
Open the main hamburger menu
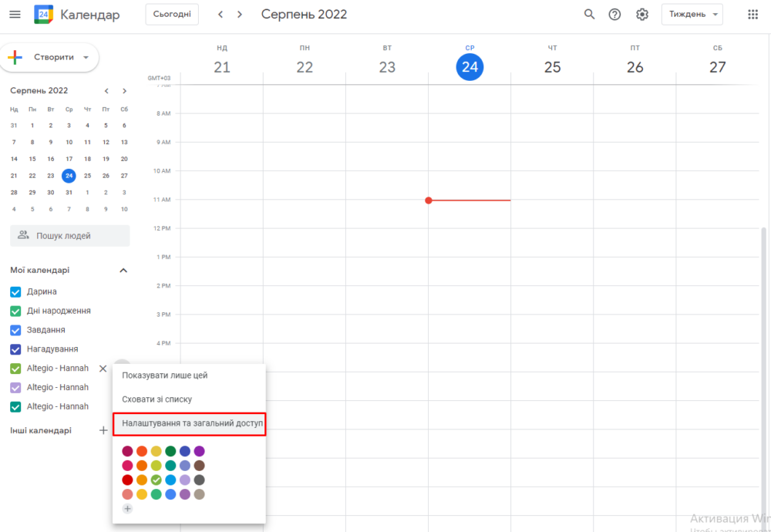click(x=15, y=14)
